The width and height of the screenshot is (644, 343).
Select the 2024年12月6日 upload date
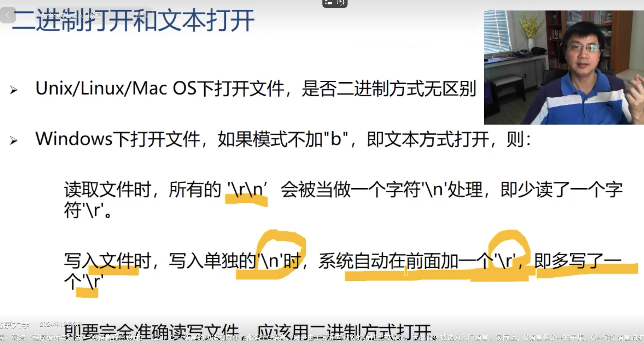tap(60, 324)
